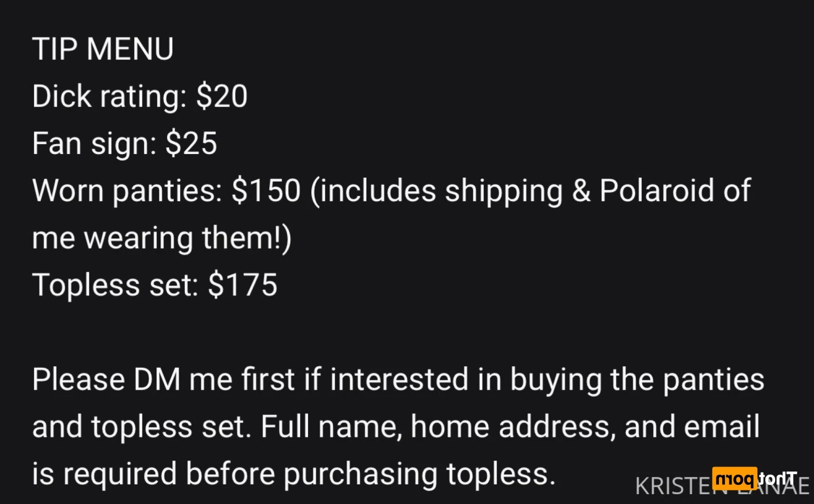
Task: Click the ampersand before Polaroid
Action: pyautogui.click(x=581, y=191)
